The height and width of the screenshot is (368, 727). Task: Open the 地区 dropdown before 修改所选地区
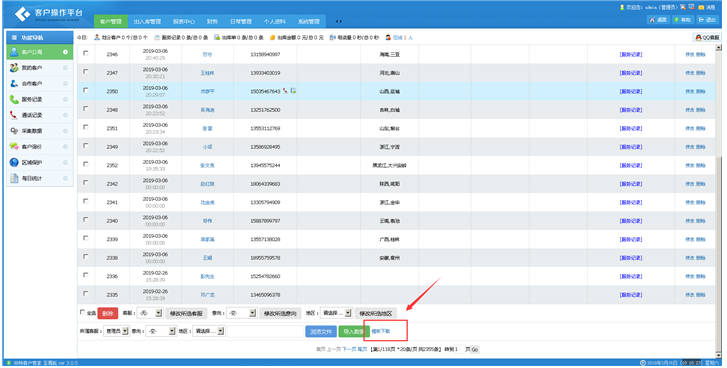point(336,313)
